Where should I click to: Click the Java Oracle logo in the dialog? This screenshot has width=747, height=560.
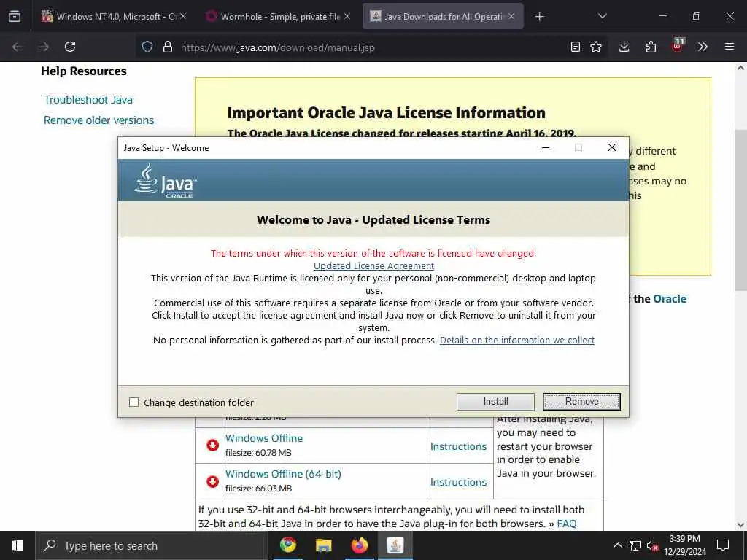click(x=166, y=181)
